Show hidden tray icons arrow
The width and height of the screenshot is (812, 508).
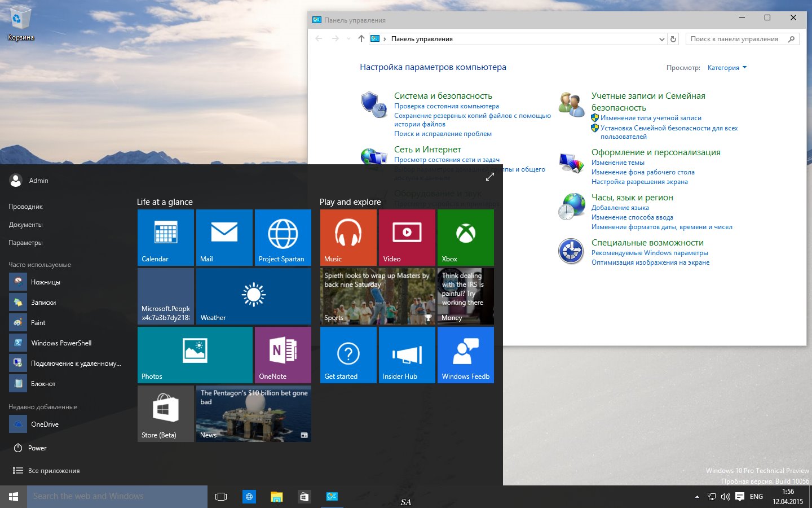[697, 497]
